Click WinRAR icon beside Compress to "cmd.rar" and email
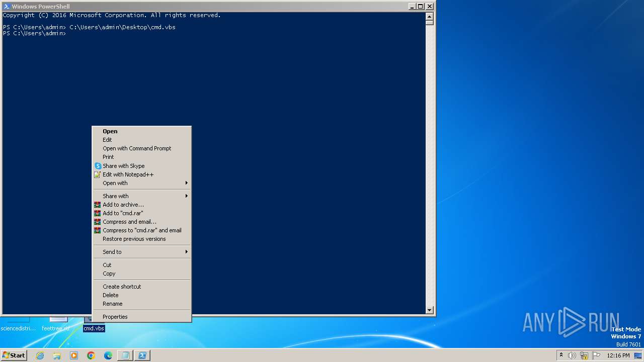Screen dimensions: 644x362 coord(98,230)
